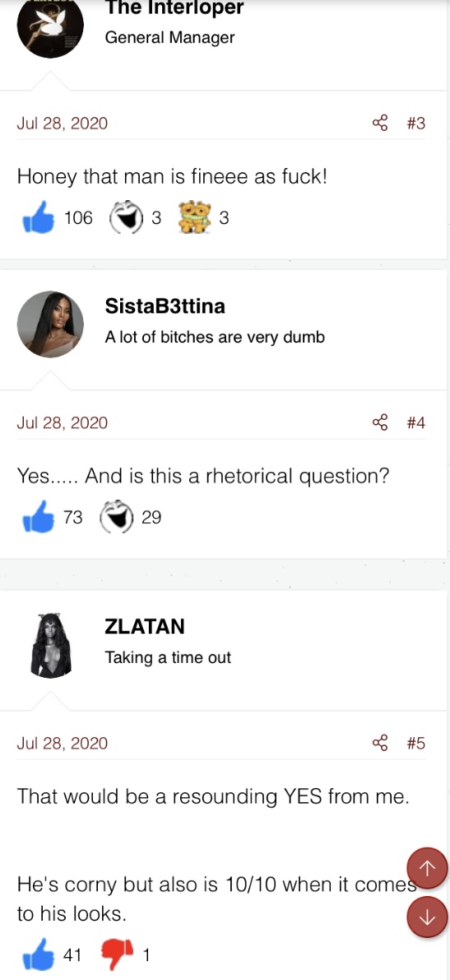Open post permalink #5
This screenshot has height=980, width=450.
point(415,743)
